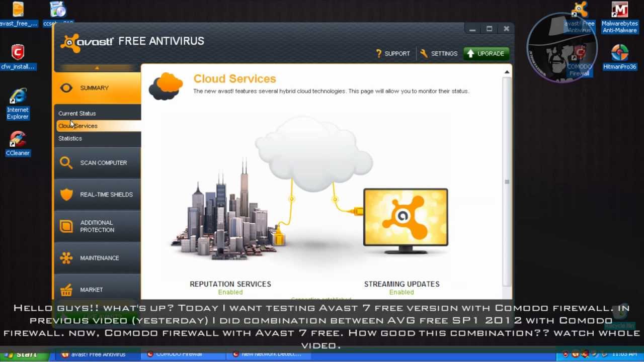Open ccsetup installer desktop icon
The width and height of the screenshot is (644, 362).
tap(58, 14)
